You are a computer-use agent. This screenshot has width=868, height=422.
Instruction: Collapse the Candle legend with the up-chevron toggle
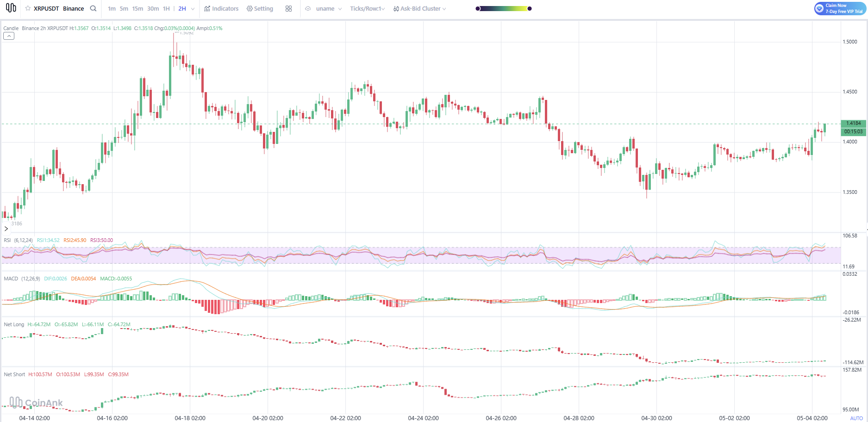point(9,36)
